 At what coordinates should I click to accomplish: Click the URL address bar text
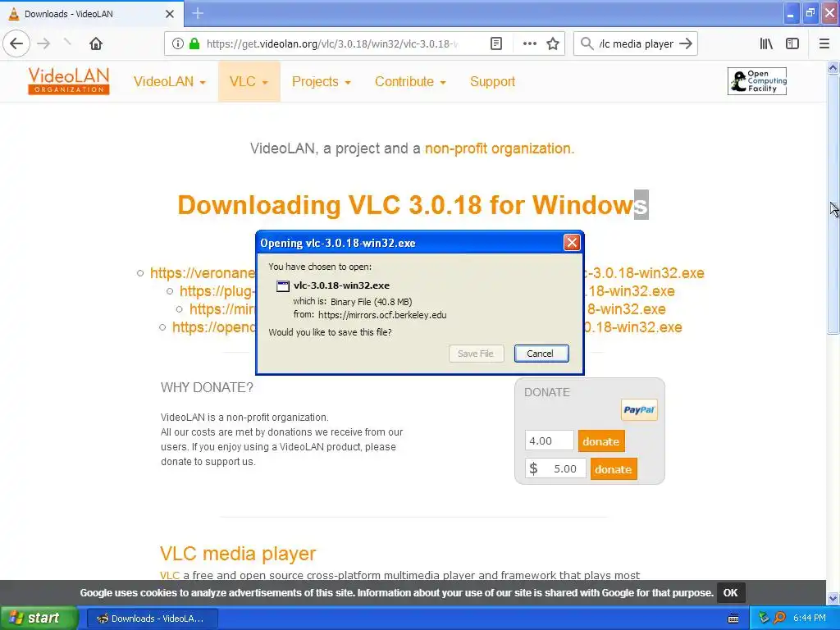pos(332,44)
